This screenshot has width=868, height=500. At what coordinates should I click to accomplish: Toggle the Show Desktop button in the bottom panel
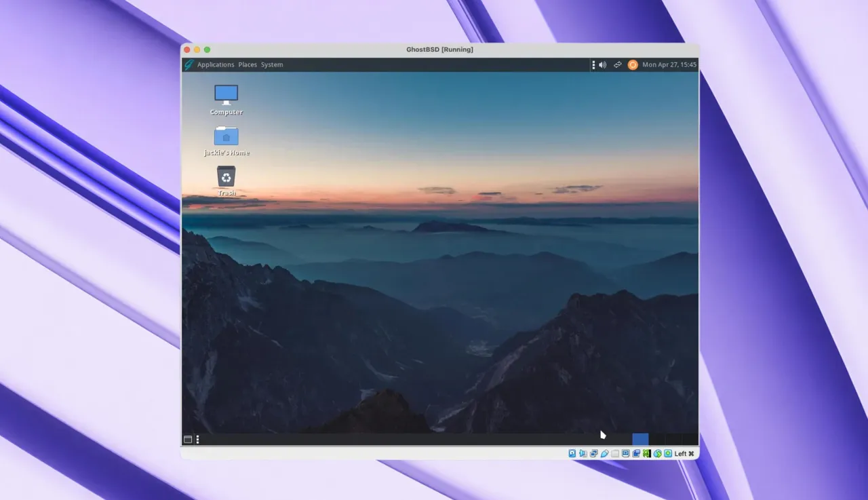point(188,440)
